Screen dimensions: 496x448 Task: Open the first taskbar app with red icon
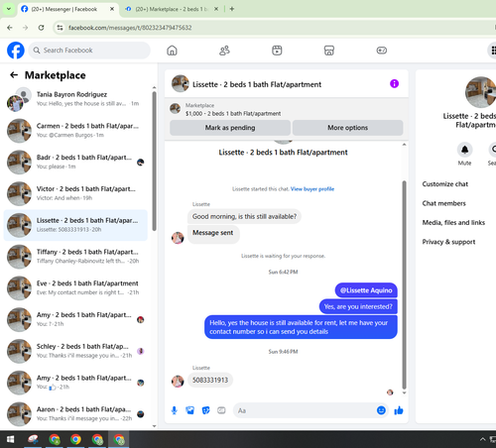(33, 439)
